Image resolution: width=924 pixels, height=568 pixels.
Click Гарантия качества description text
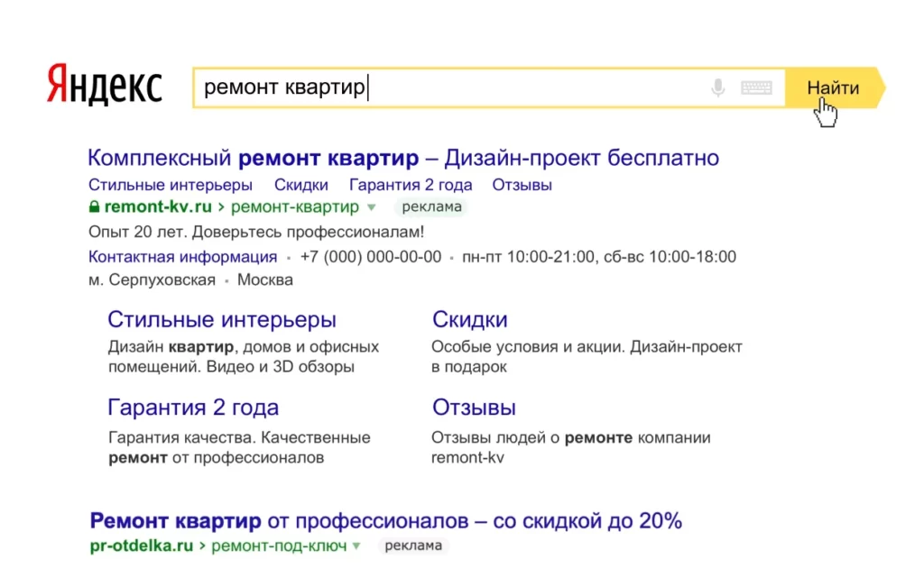pyautogui.click(x=239, y=447)
